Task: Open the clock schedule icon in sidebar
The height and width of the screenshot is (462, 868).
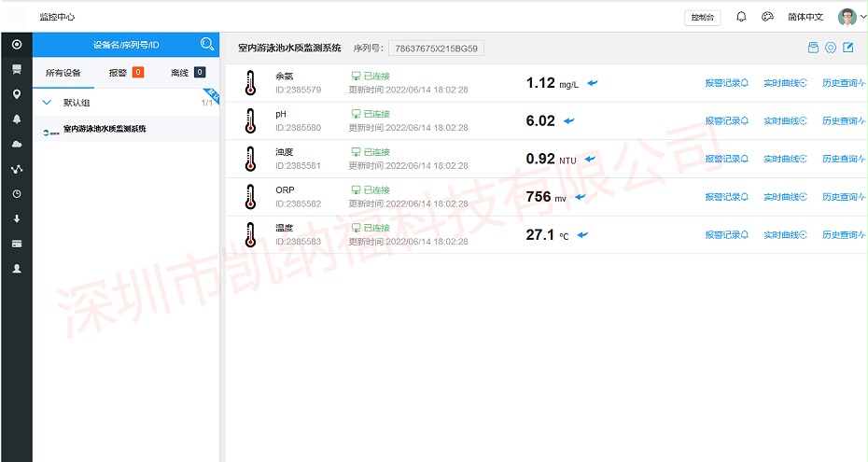Action: (17, 193)
